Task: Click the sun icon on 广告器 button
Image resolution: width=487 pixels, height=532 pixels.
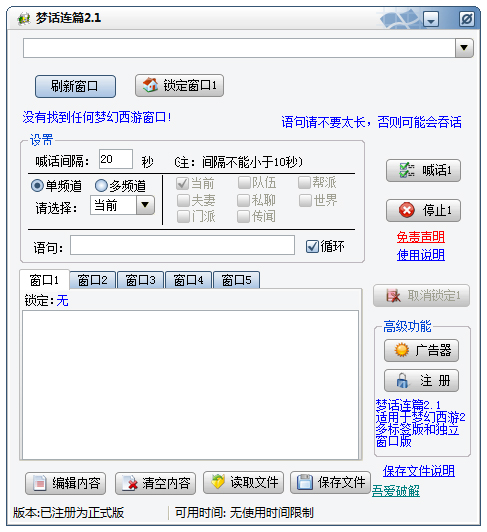Action: pos(402,350)
